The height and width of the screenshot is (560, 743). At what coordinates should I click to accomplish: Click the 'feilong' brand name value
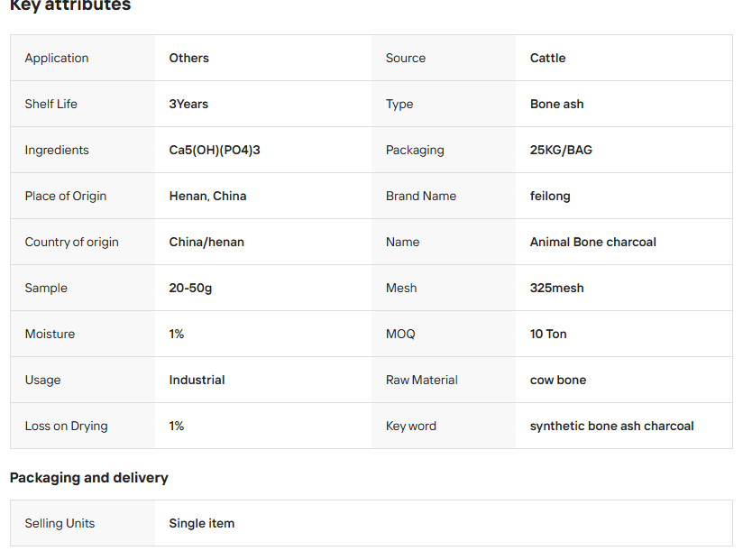pos(550,196)
